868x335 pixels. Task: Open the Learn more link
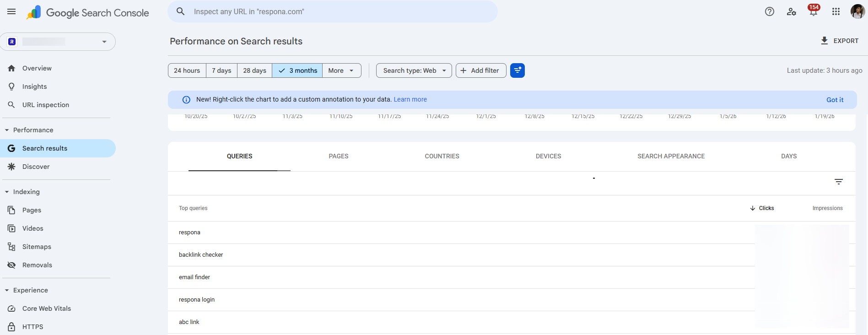(x=410, y=99)
